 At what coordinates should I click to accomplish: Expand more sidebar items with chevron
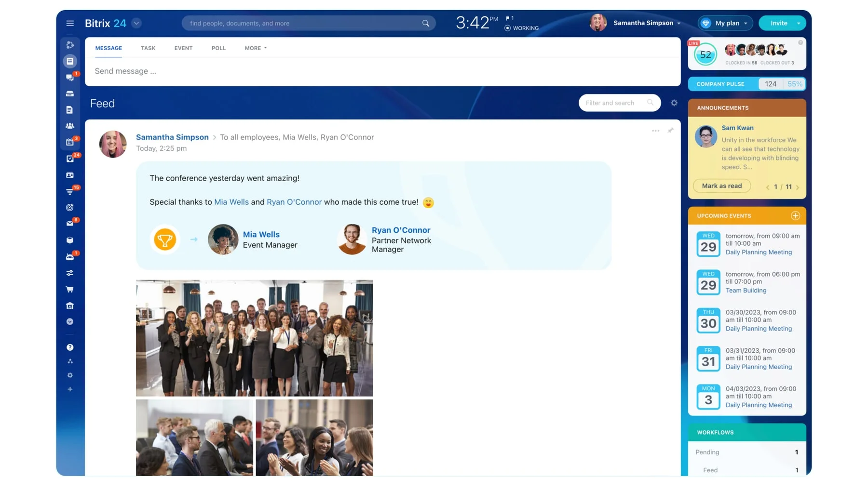click(x=70, y=322)
